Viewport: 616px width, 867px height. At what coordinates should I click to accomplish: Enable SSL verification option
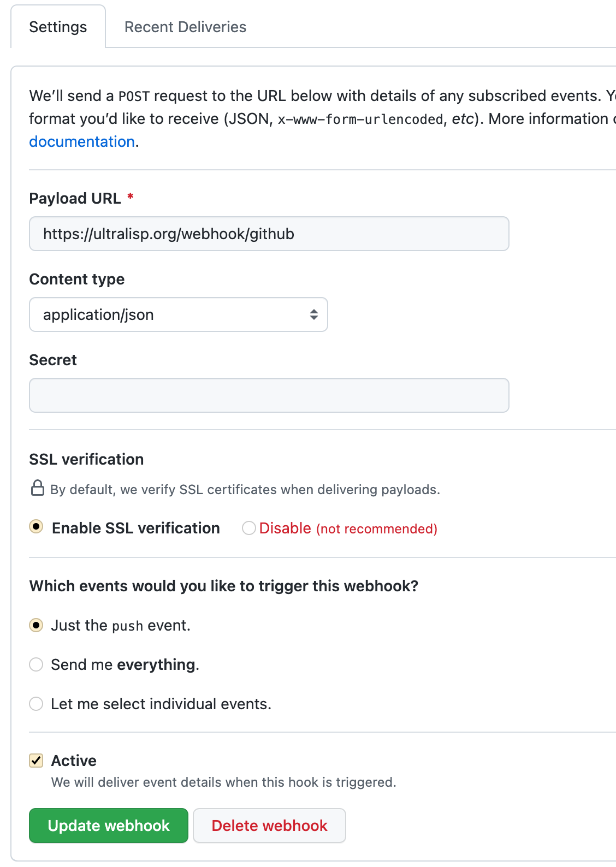35,527
